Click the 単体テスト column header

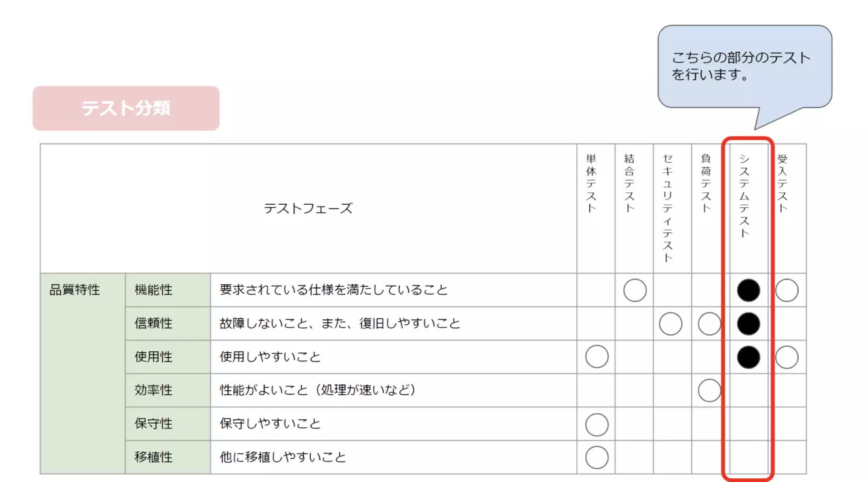591,183
